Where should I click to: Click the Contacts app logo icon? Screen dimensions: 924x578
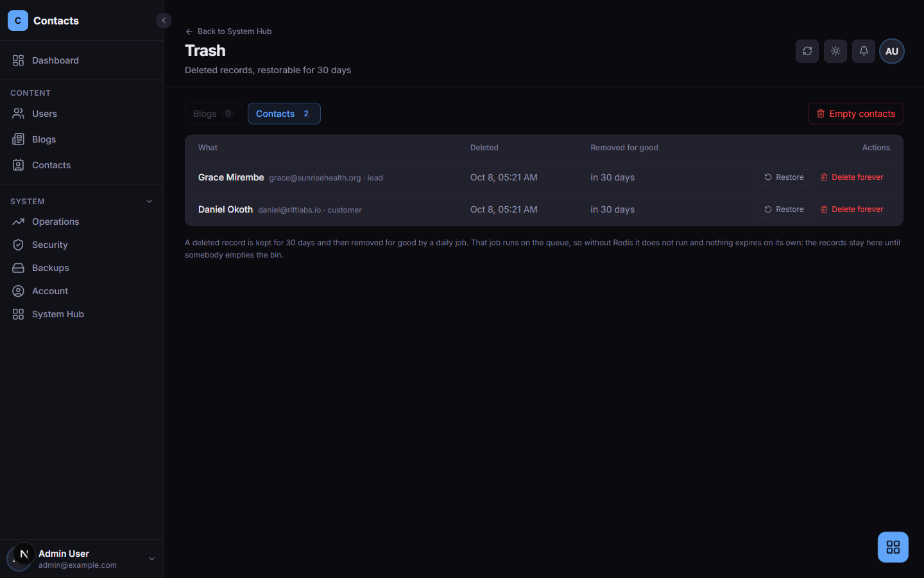[18, 21]
